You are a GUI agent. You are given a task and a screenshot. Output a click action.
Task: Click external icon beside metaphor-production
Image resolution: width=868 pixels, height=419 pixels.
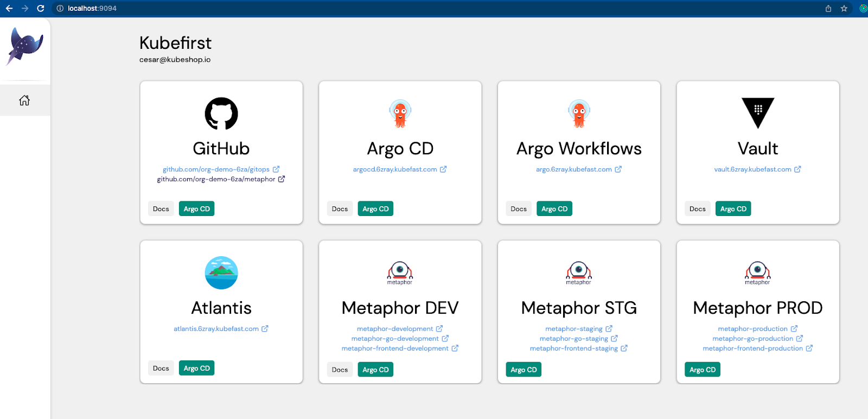[x=794, y=329]
